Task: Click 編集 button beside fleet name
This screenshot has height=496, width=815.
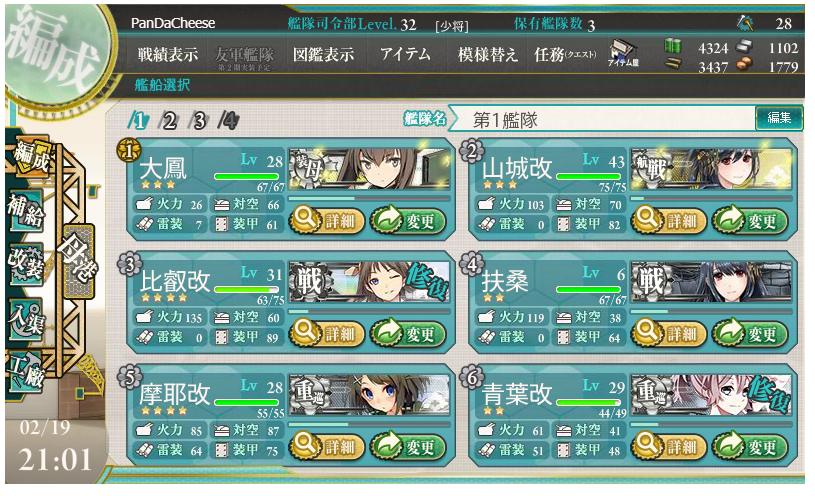Action: (x=779, y=118)
